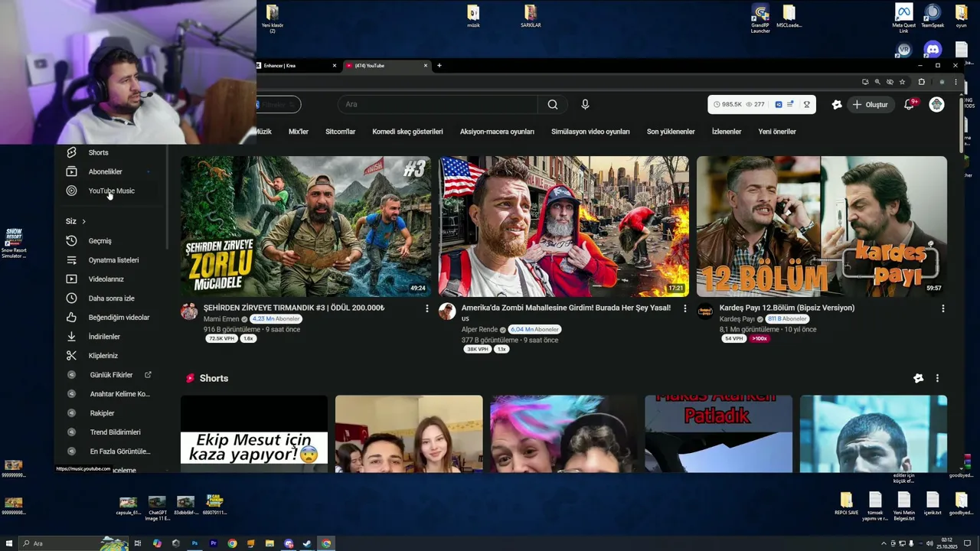Open the YouTube account avatar menu
980x551 pixels.
936,104
